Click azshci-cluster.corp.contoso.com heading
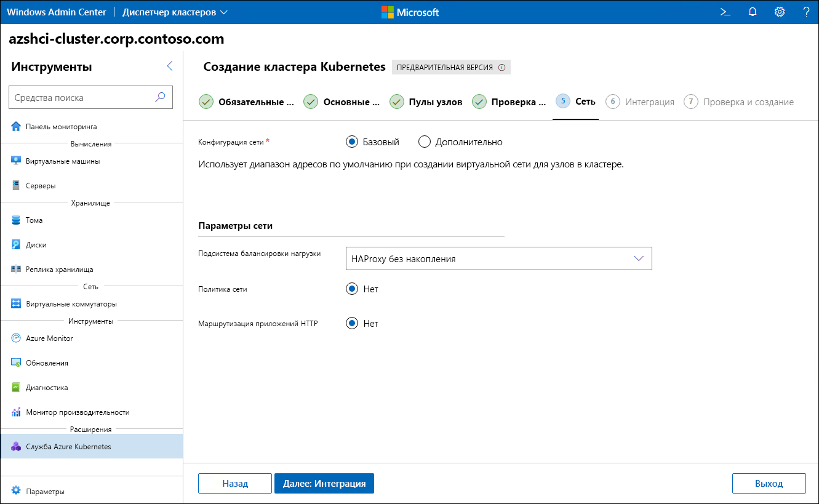The height and width of the screenshot is (504, 819). pos(116,39)
